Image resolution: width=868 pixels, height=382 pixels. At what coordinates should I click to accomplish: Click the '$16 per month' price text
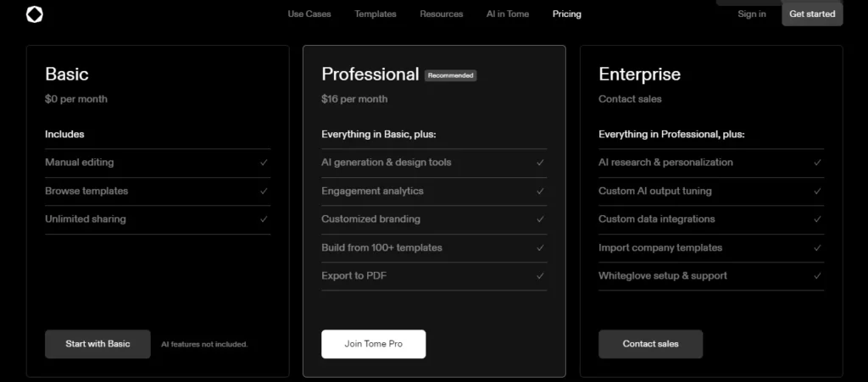pyautogui.click(x=354, y=99)
